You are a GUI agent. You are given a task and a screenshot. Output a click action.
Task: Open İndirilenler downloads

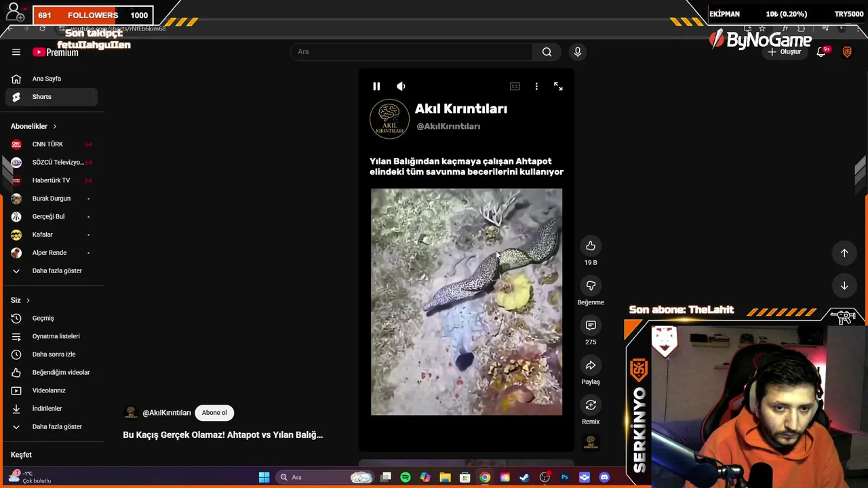(x=52, y=409)
